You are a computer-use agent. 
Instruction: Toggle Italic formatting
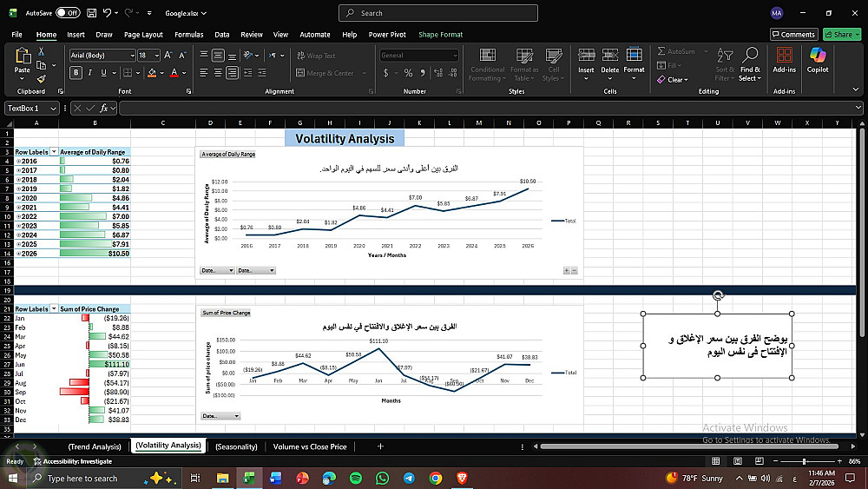[89, 73]
